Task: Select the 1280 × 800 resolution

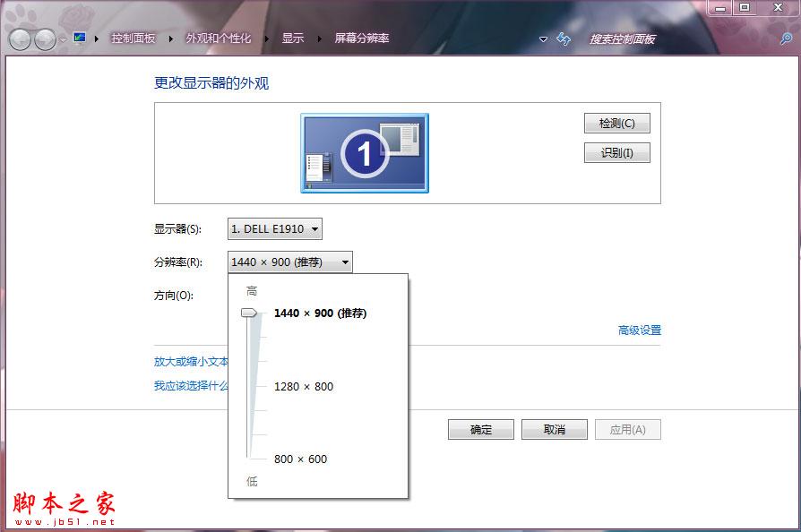Action: pos(304,386)
